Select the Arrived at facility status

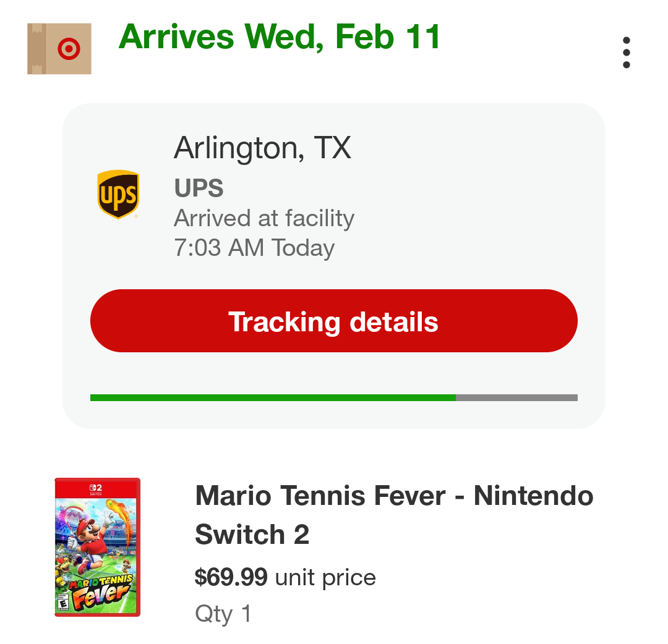pos(264,218)
